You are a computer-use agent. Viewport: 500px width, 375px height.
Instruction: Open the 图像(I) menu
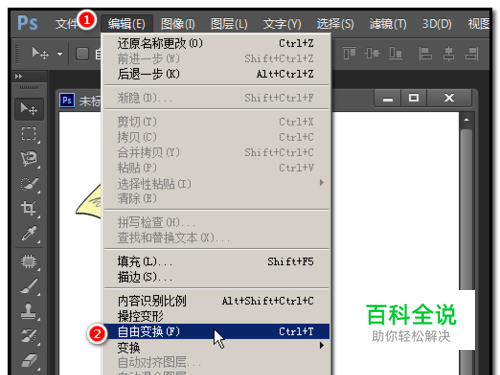(178, 24)
